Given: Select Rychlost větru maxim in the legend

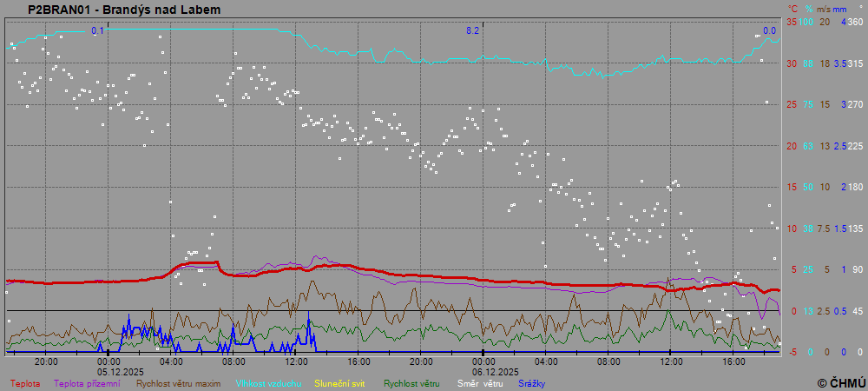Looking at the screenshot, I should pos(178,383).
